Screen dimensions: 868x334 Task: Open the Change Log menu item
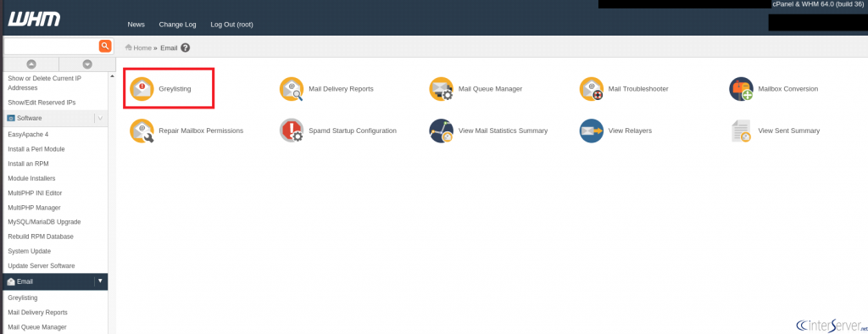(178, 25)
